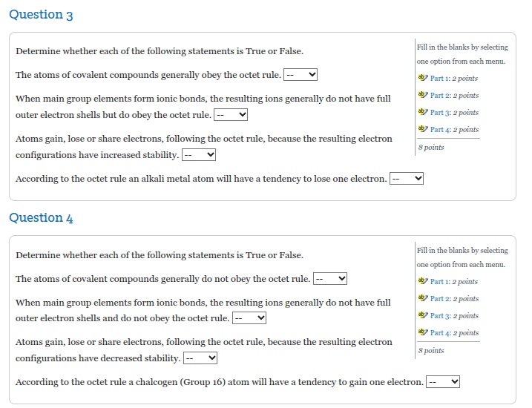Viewport: 532px width, 408px height.
Task: Open dropdown for alkali metal lose one electron
Action: coord(407,178)
